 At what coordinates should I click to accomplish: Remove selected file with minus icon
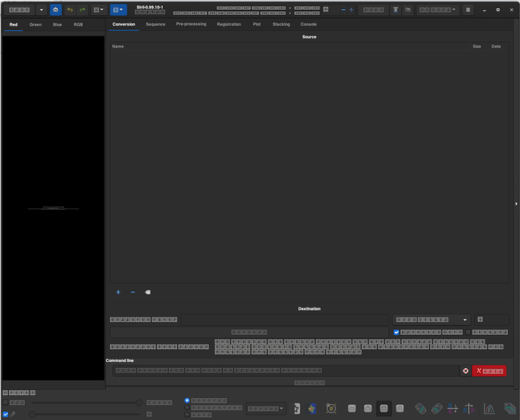coord(133,293)
